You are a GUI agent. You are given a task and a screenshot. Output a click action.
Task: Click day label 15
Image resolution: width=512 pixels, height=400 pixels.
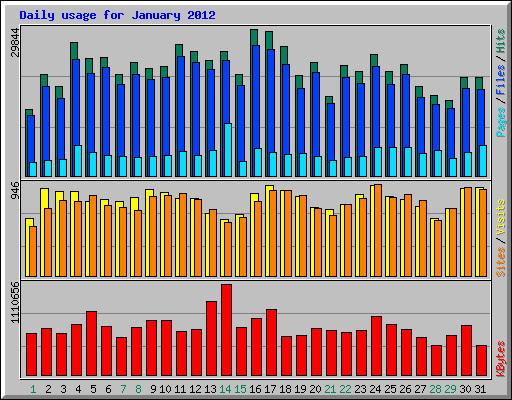pos(240,389)
